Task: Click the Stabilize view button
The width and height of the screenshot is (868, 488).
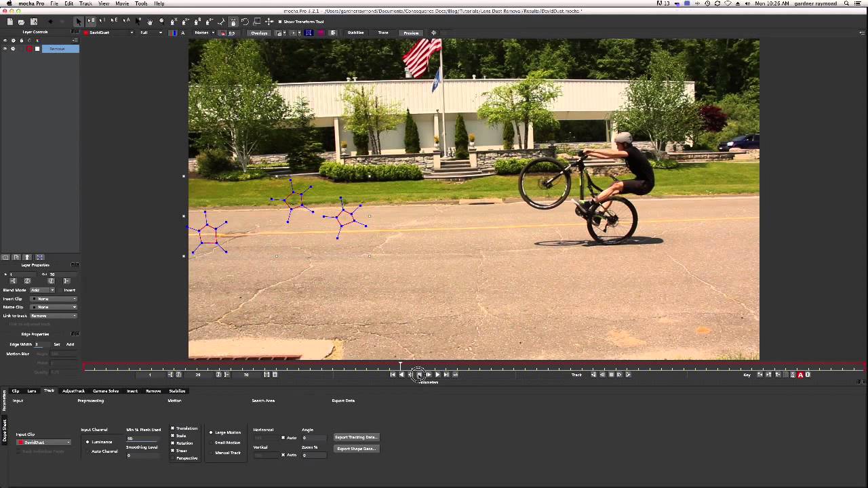Action: (355, 33)
